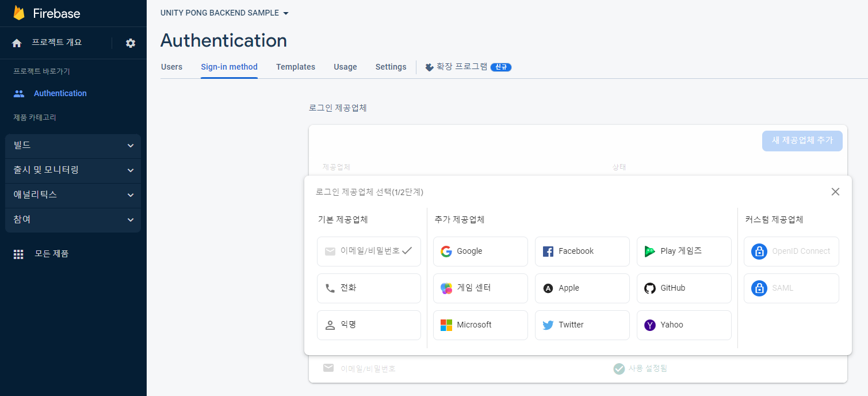The image size is (868, 396).
Task: Open the Templates tab
Action: [296, 67]
